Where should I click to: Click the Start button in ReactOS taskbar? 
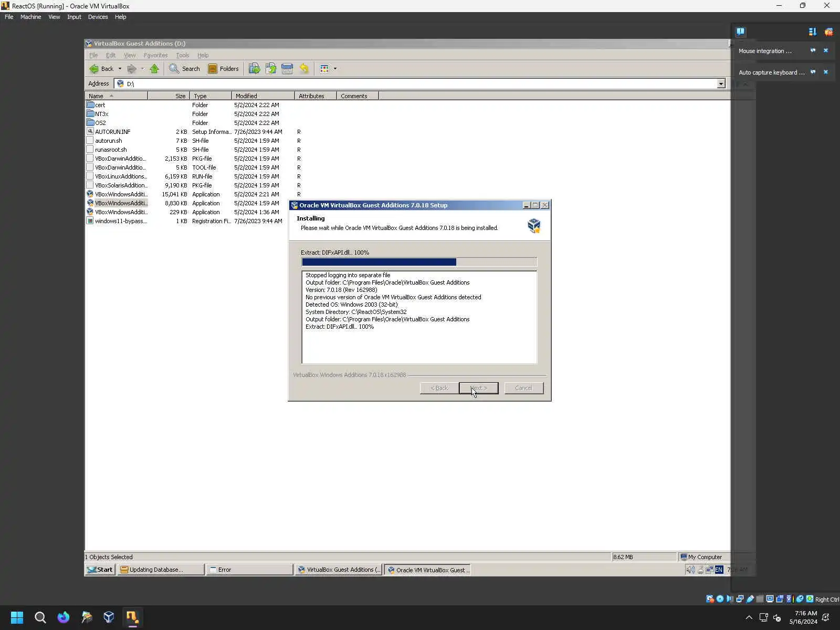[100, 570]
